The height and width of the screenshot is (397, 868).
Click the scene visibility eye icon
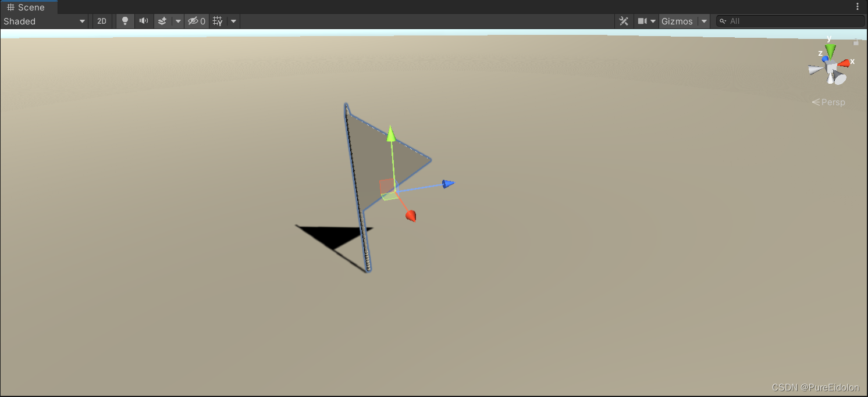point(193,21)
